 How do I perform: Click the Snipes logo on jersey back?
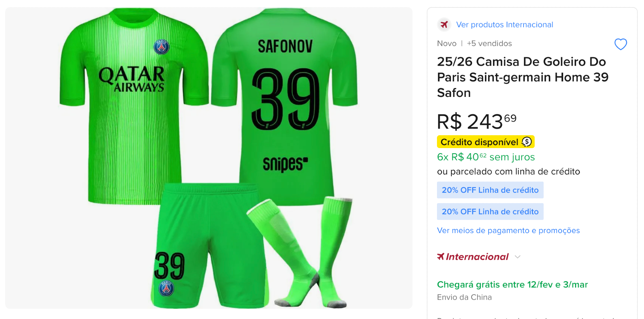(285, 164)
